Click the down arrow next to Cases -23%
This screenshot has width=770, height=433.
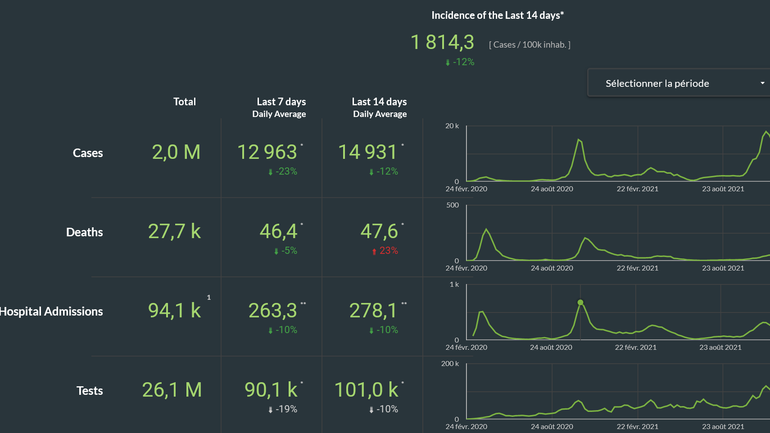point(272,171)
